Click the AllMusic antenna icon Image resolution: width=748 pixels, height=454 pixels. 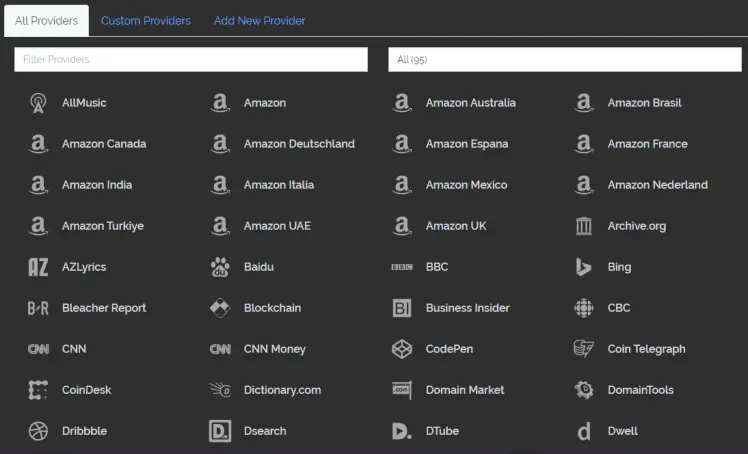[x=38, y=103]
